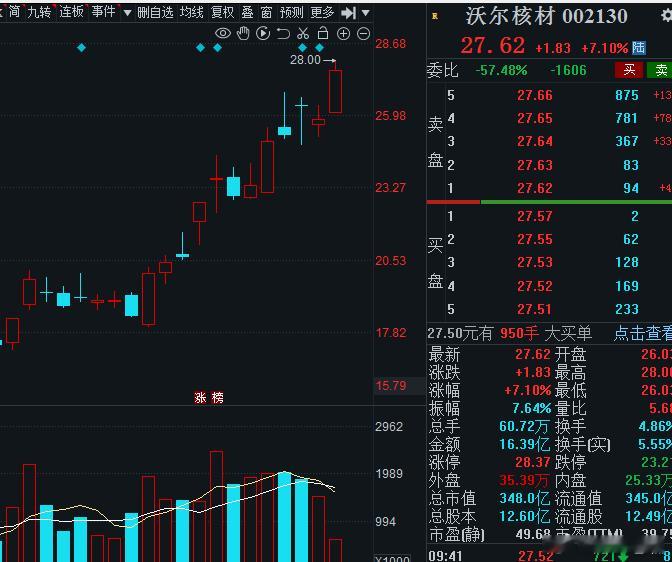Select the hand pan tool

243,33
